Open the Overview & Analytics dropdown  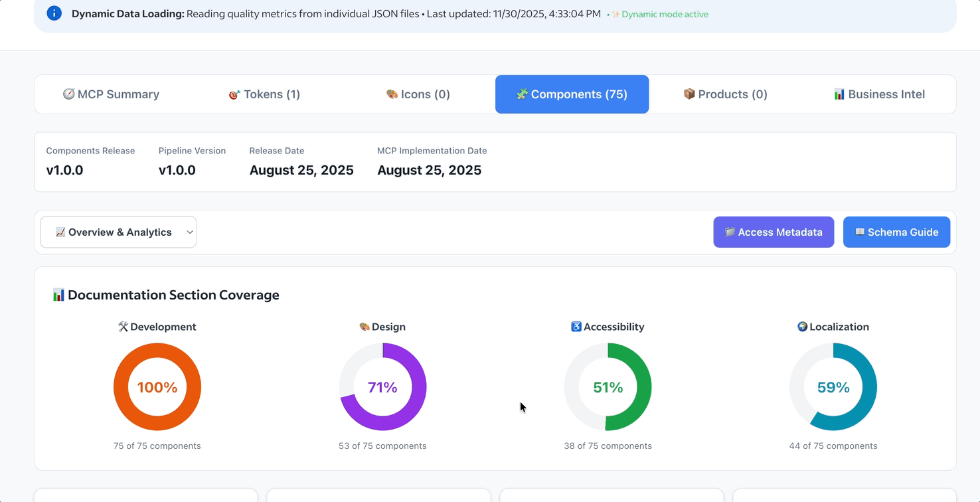click(x=118, y=232)
